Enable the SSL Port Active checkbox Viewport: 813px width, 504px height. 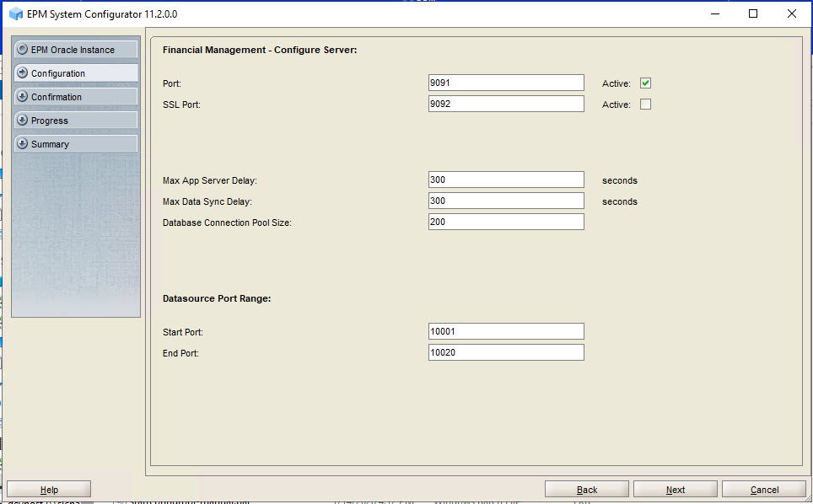(645, 105)
